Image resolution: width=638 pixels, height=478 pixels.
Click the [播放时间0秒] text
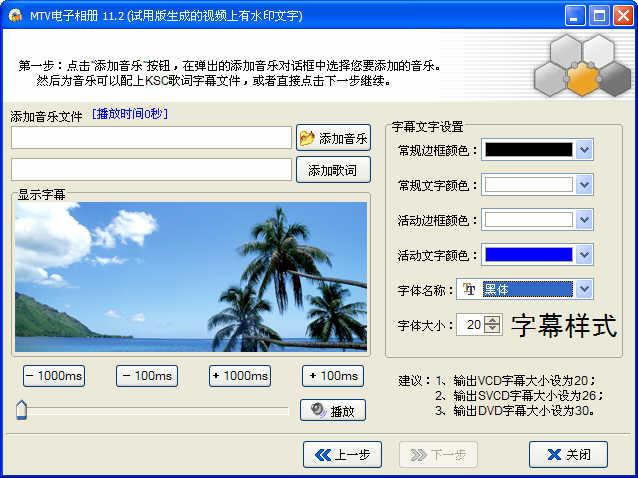click(130, 113)
